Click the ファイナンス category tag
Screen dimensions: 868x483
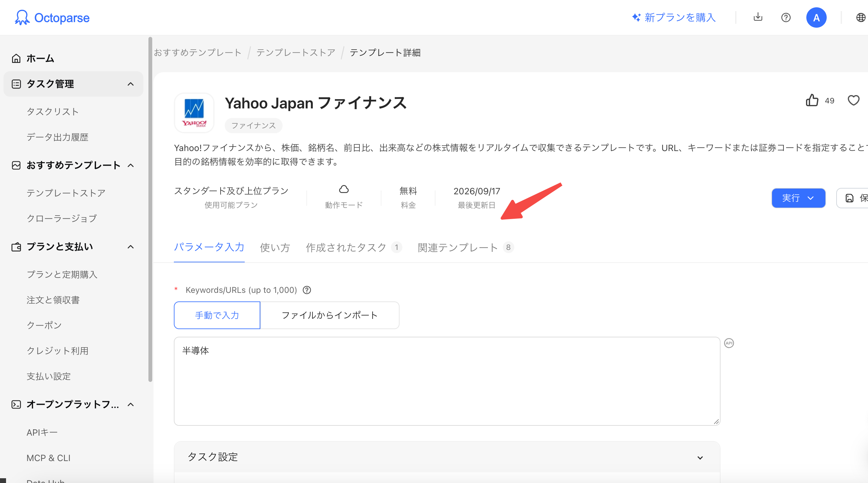coord(253,125)
